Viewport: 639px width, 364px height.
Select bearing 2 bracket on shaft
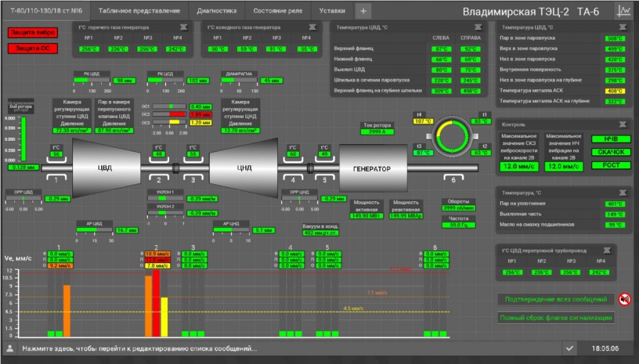coord(159,178)
